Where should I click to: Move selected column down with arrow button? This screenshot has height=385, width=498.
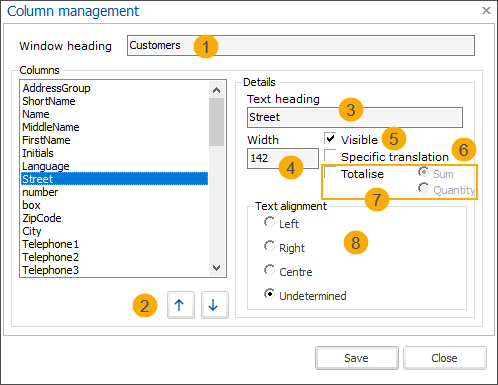[215, 305]
